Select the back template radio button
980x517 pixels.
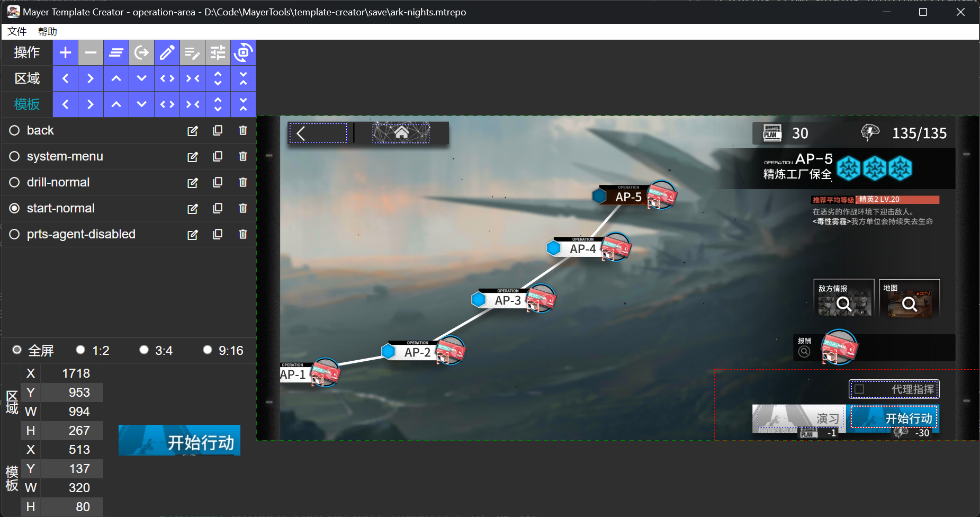tap(14, 130)
